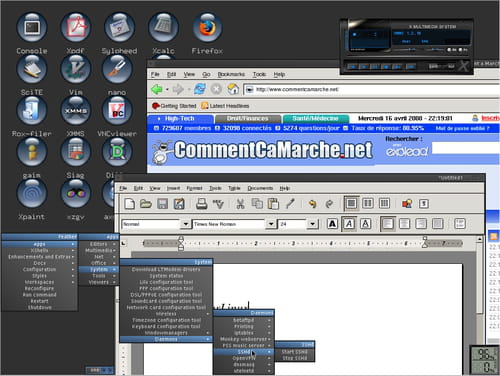Launch the Xcalc calculator icon
Viewport: 500px width, 376px height.
coord(163,27)
